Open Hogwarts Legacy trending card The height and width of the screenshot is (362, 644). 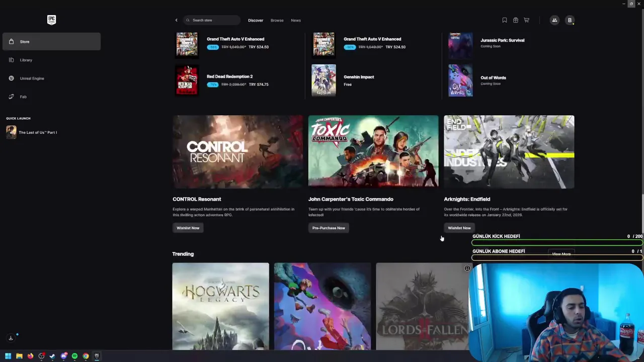220,306
